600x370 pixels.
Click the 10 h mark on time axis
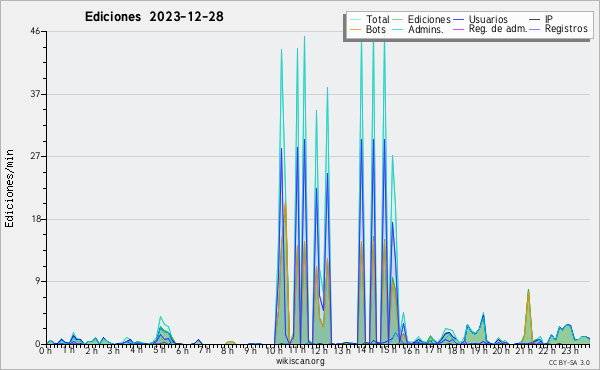click(x=272, y=350)
